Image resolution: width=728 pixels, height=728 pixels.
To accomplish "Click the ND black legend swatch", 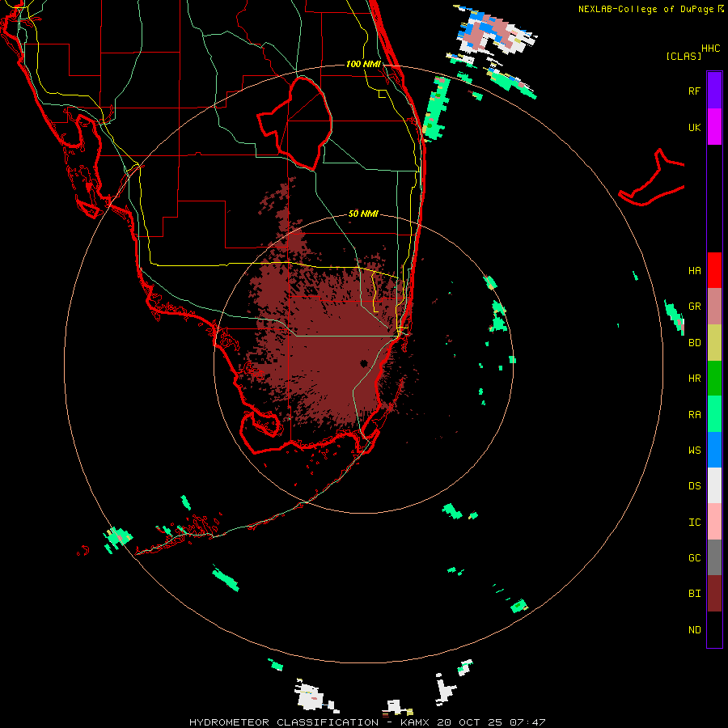I will click(714, 629).
